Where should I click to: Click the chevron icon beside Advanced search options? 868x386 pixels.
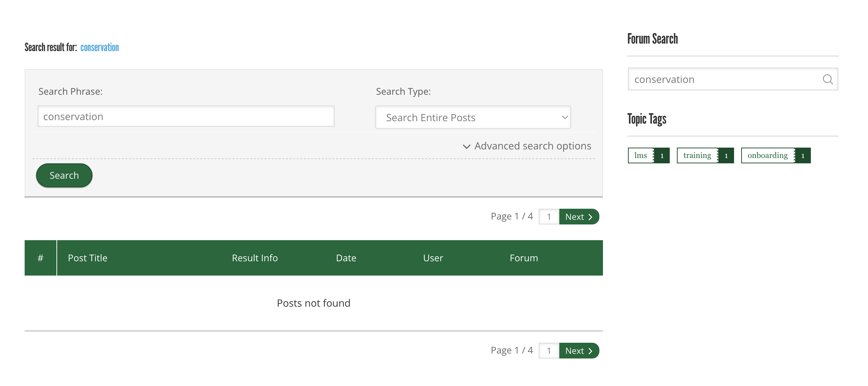466,147
